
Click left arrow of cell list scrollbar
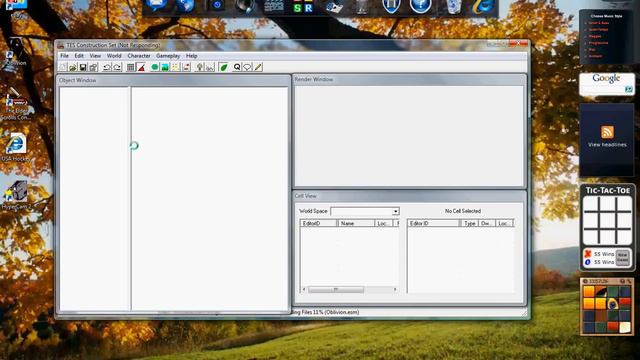[304, 289]
